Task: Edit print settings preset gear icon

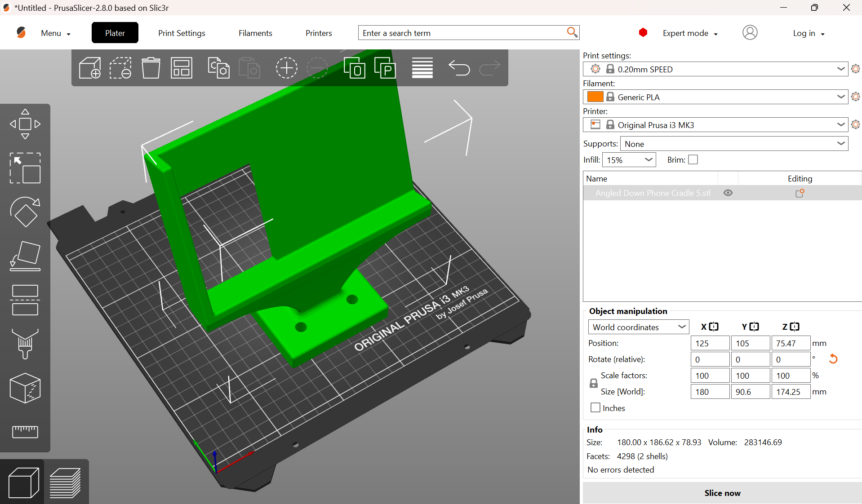Action: (x=855, y=69)
